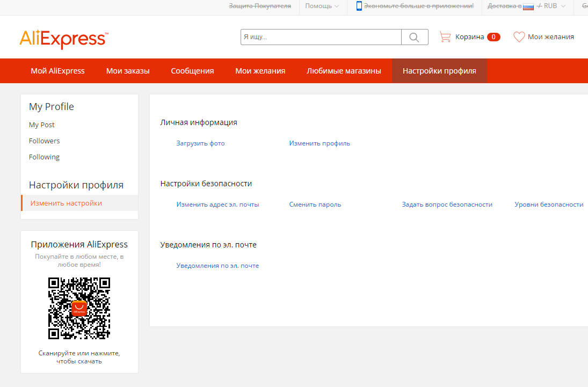Select Изменить настройки sidebar item
Viewport: 588px width, 387px height.
pos(79,203)
